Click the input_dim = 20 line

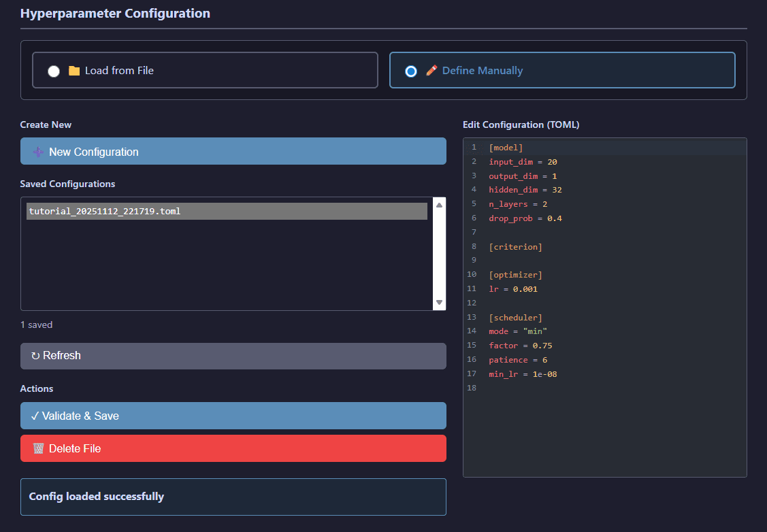523,162
